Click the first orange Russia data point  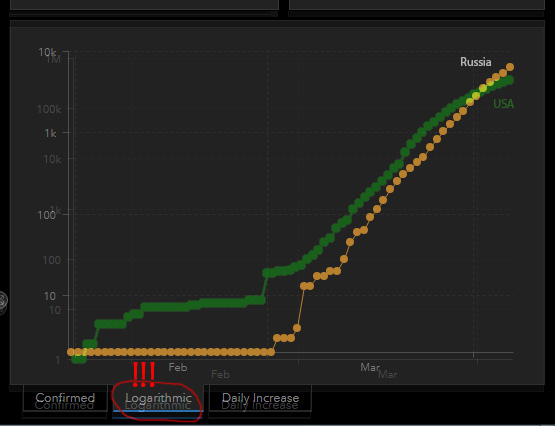coord(71,352)
